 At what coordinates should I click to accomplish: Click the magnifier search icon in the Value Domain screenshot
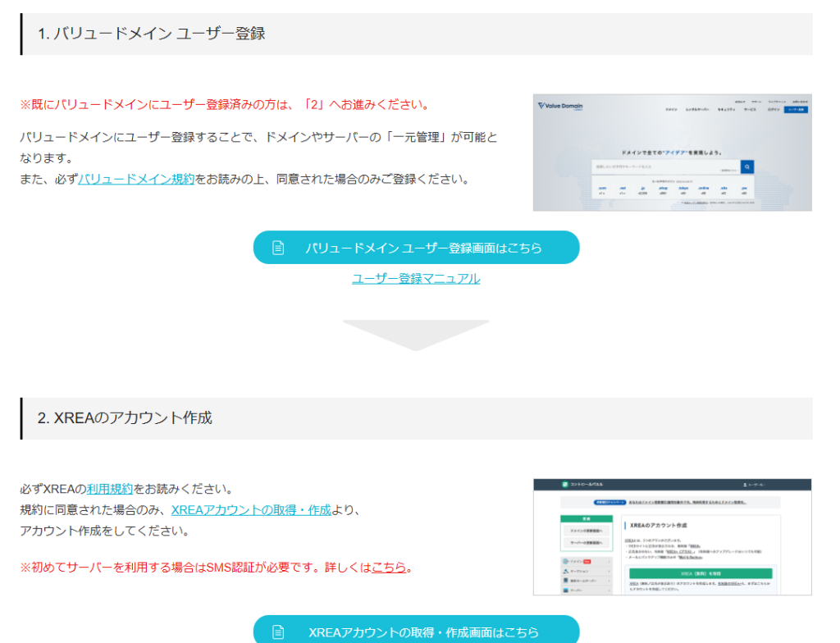(747, 166)
